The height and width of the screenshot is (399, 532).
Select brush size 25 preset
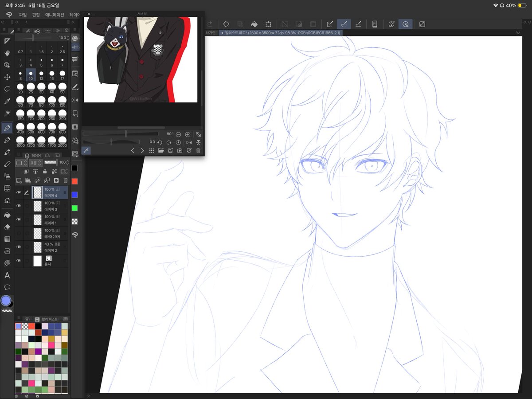tap(31, 88)
